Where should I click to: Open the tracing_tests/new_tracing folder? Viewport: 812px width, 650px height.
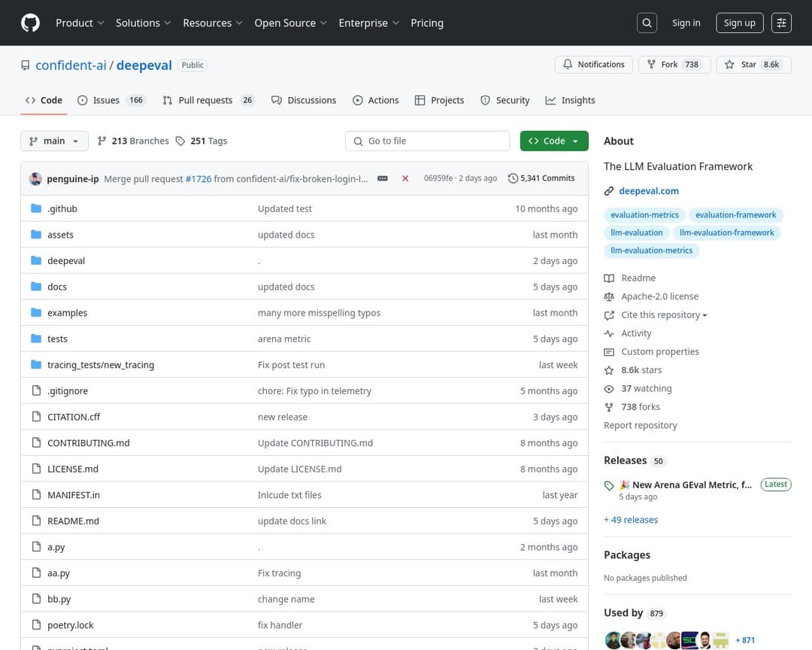(x=101, y=365)
